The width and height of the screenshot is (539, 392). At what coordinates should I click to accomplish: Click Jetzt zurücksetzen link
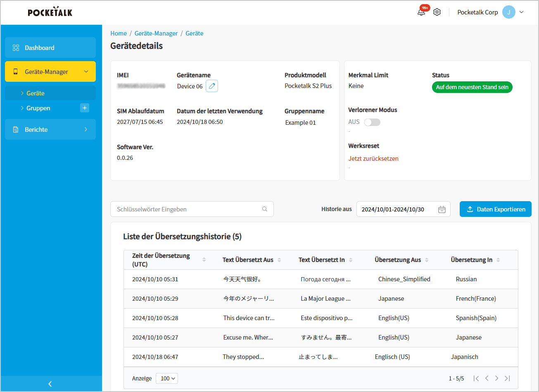[x=373, y=158]
